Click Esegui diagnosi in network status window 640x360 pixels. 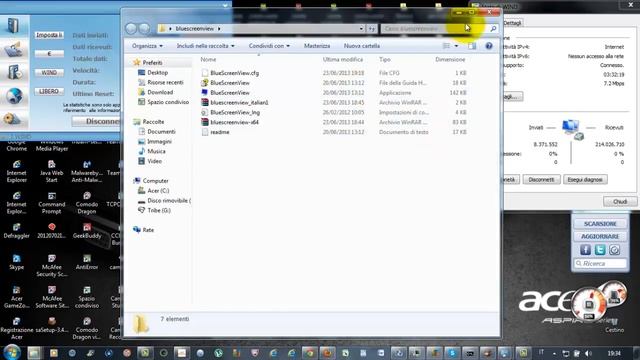tap(585, 180)
